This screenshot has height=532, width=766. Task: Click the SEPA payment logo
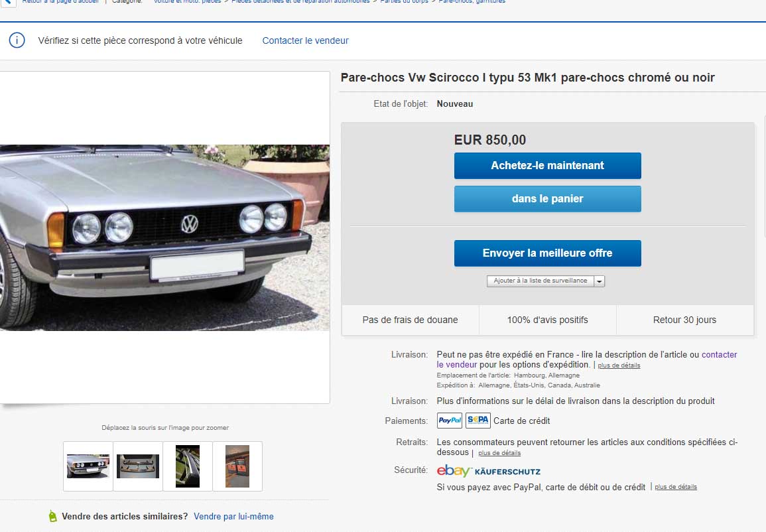click(478, 420)
